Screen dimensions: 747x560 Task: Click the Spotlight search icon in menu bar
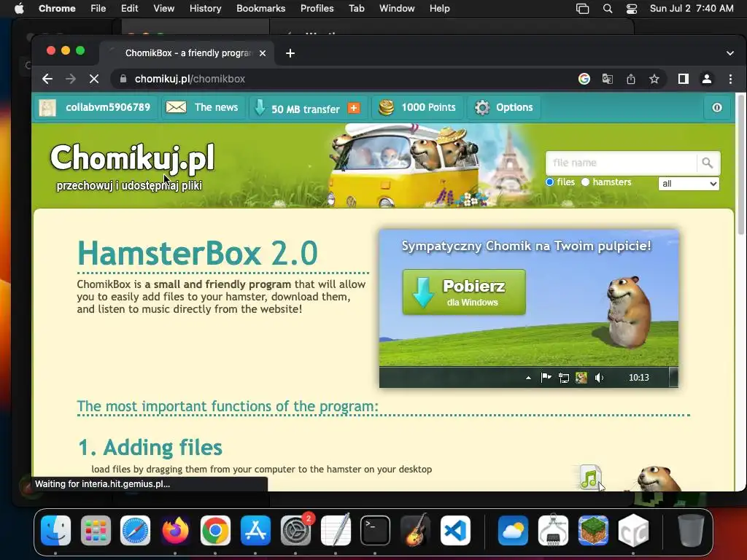click(608, 9)
